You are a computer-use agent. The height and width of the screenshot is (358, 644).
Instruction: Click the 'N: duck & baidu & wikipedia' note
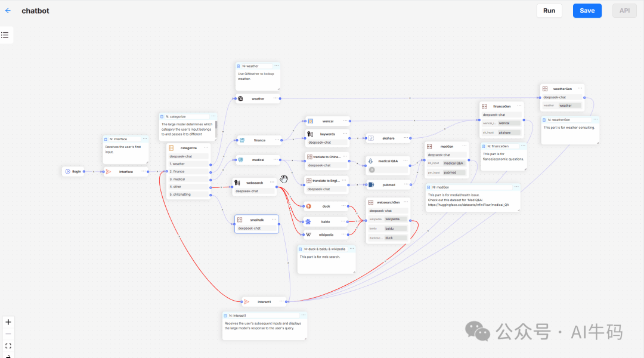pyautogui.click(x=326, y=260)
